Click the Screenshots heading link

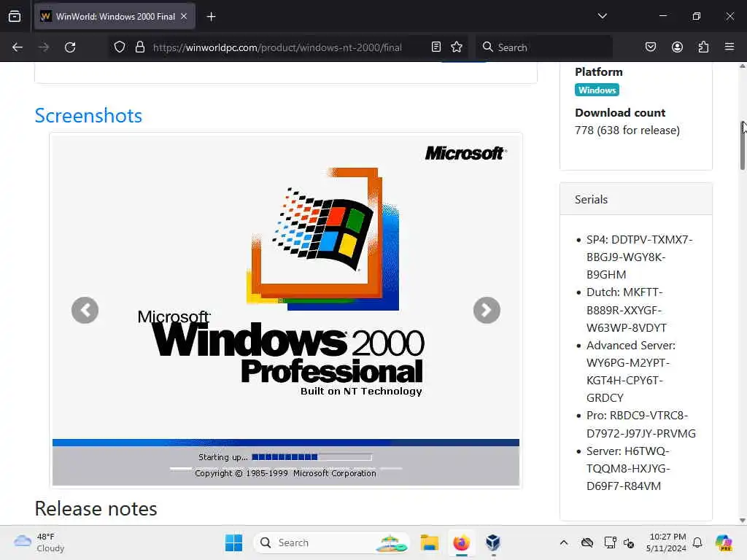[88, 116]
